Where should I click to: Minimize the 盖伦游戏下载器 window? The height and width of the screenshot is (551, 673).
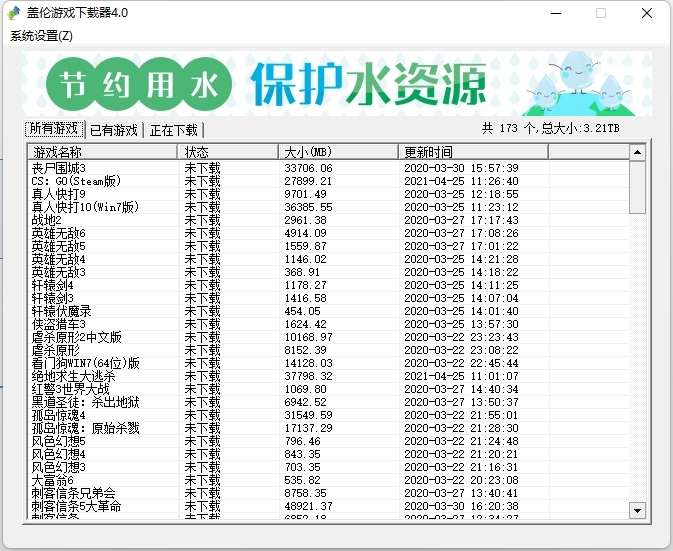[556, 13]
